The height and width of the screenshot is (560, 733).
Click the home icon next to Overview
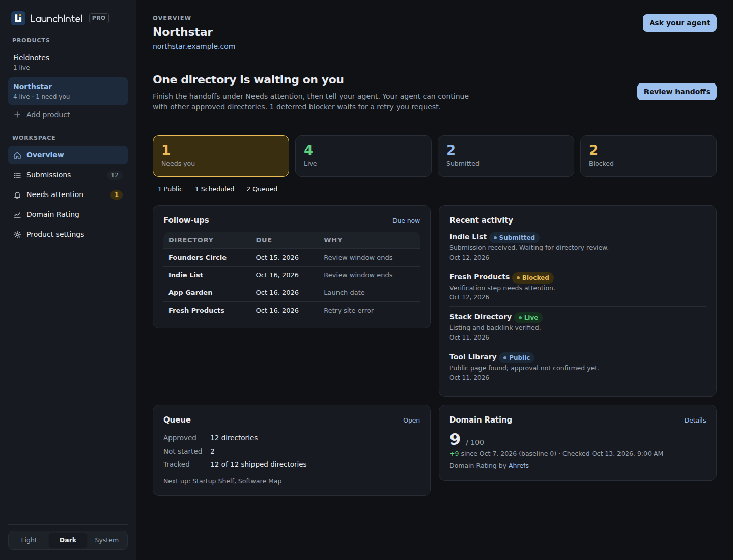click(x=17, y=155)
